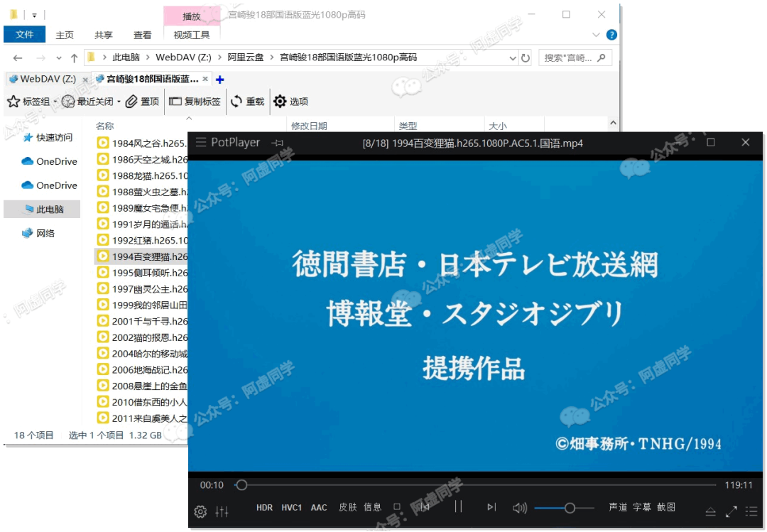Skip to previous file in PotPlayer
Image resolution: width=767 pixels, height=532 pixels.
[x=425, y=507]
